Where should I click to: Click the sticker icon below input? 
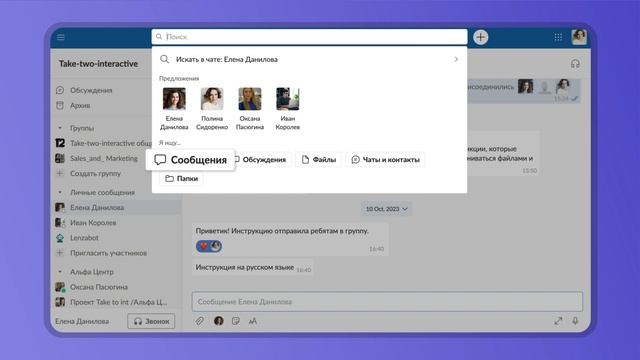pyautogui.click(x=236, y=321)
